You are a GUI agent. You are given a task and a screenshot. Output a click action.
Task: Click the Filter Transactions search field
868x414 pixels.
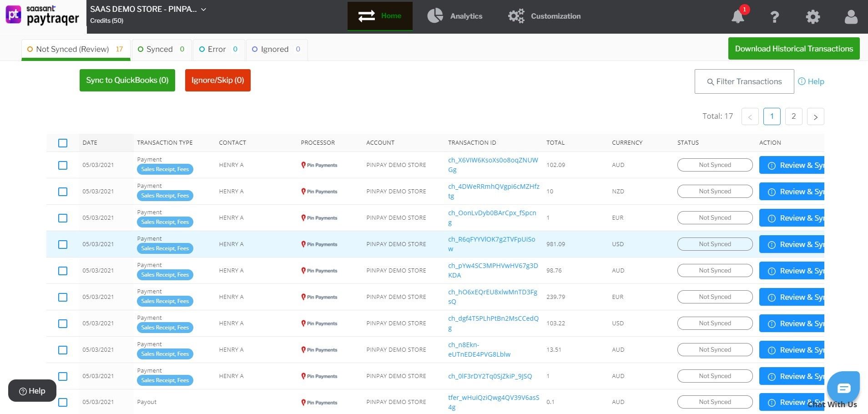click(x=744, y=81)
